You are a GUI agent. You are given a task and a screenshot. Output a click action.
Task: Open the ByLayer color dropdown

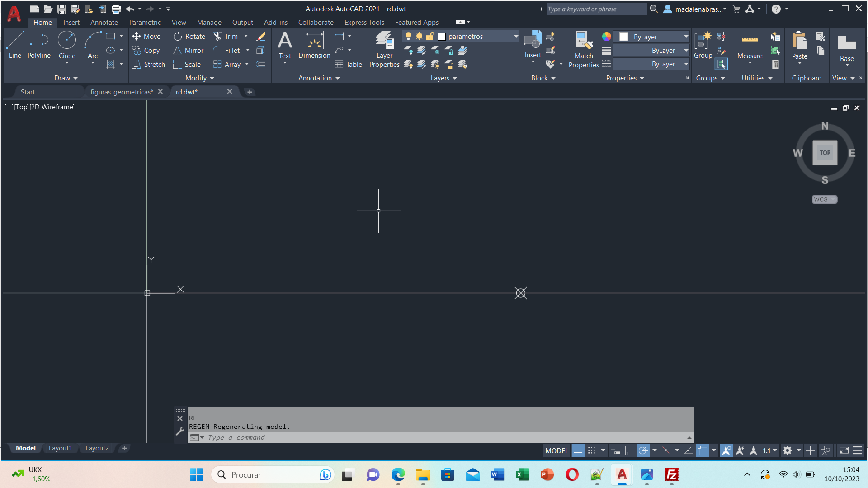click(651, 37)
